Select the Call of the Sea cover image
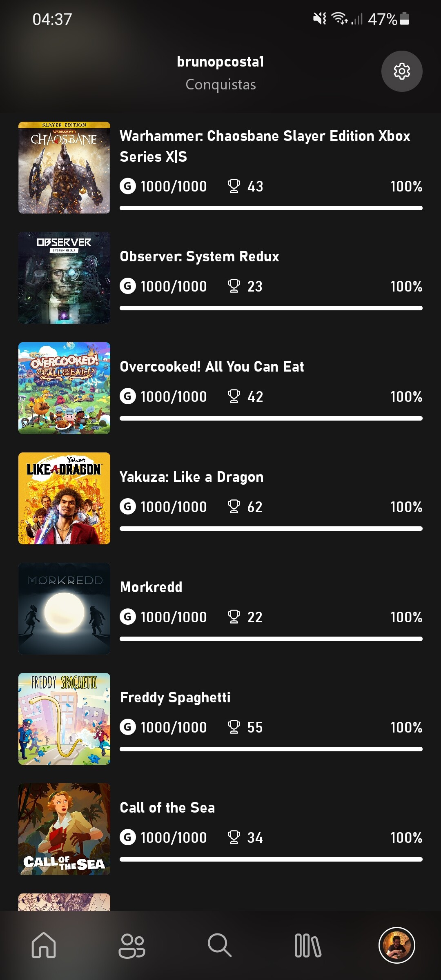 click(64, 829)
